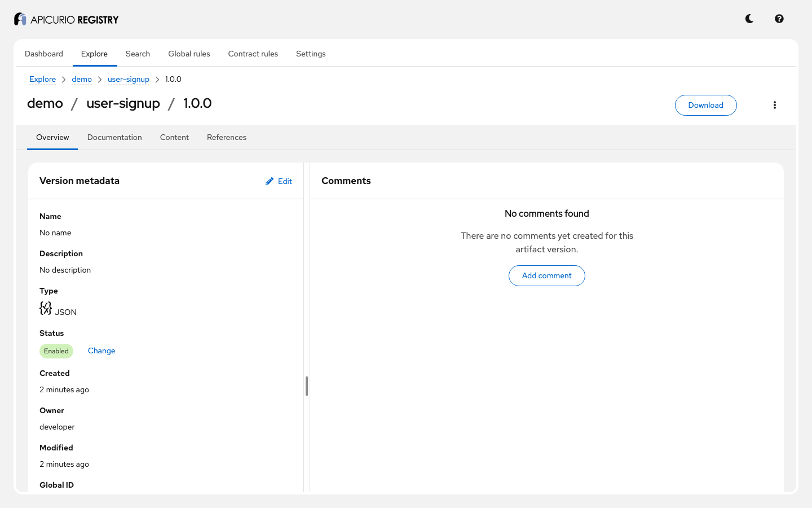This screenshot has height=508, width=812.
Task: Toggle dark mode with the moon icon
Action: click(x=749, y=19)
